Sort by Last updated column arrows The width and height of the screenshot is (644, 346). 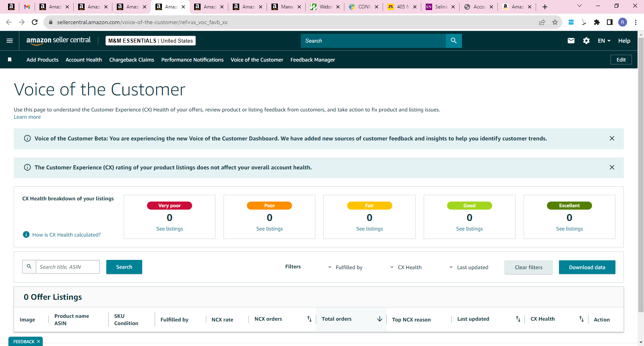(x=518, y=319)
